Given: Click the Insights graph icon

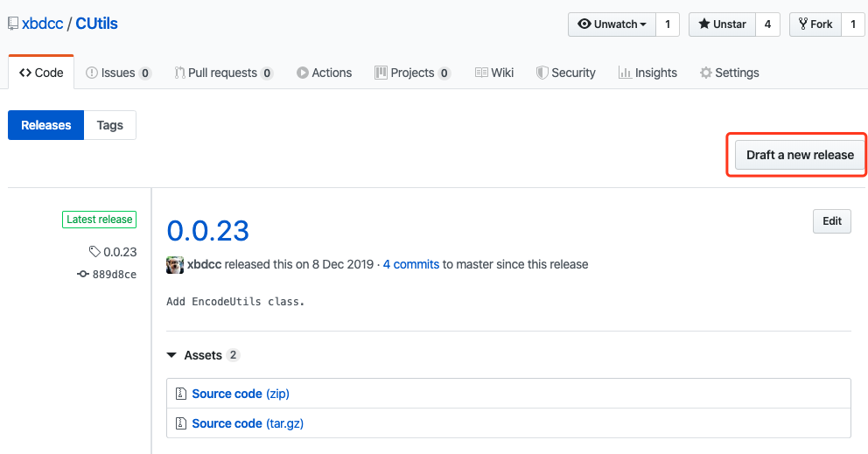Looking at the screenshot, I should coord(625,73).
